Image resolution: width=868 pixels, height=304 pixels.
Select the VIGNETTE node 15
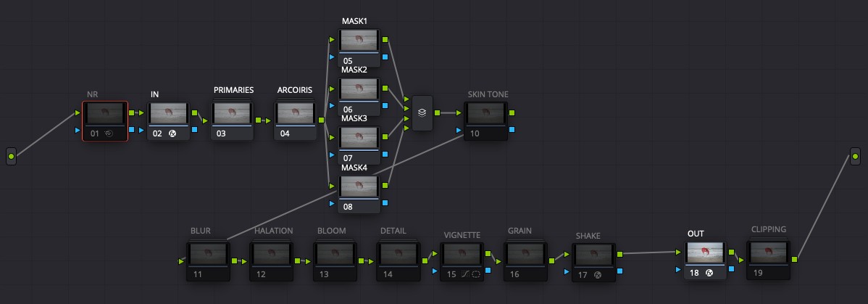(462, 260)
